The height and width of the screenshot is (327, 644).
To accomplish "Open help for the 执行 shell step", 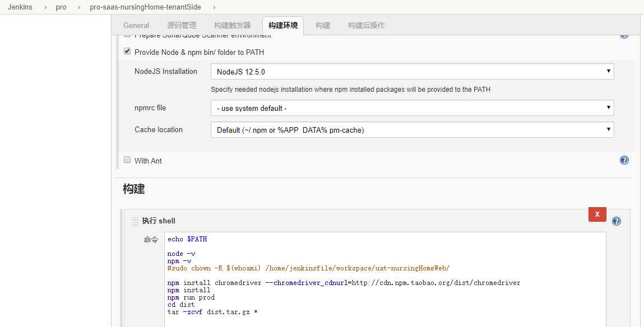I will coord(617,221).
